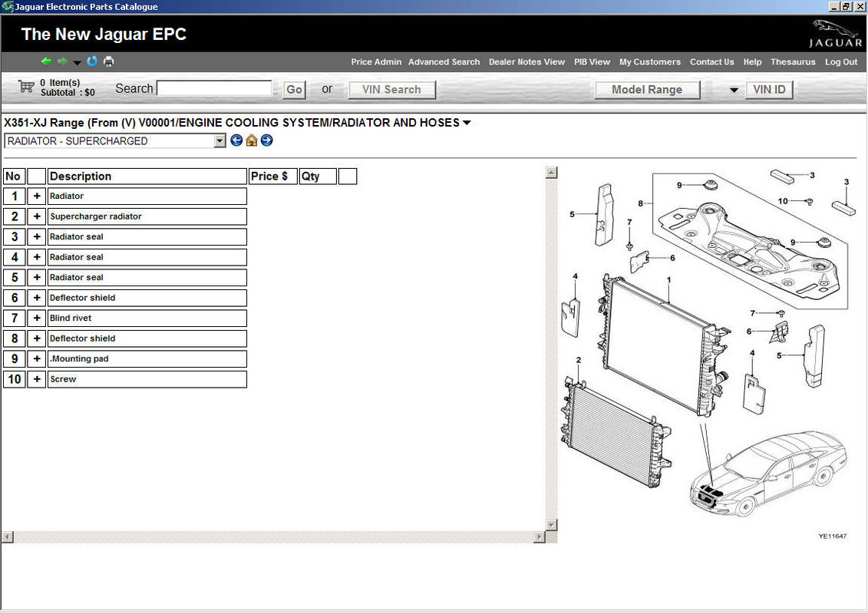The height and width of the screenshot is (614, 868).
Task: Select the Radiator description cell
Action: coord(147,196)
